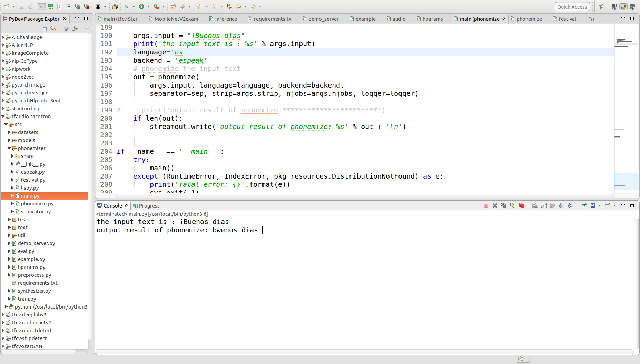Open the Run configurations dropdown arrow
Viewport: 640px width, 364px height.
pyautogui.click(x=148, y=7)
